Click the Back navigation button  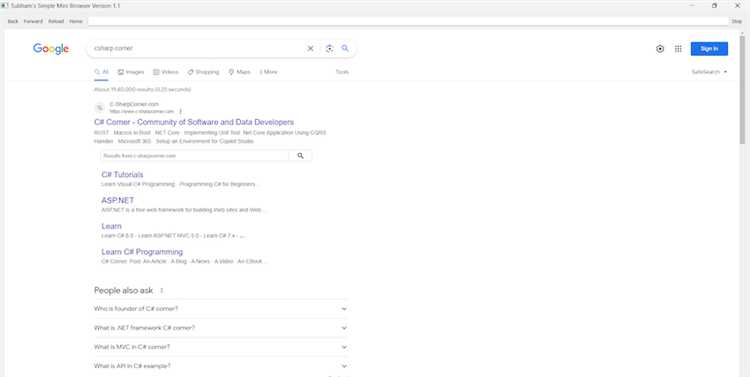(x=13, y=22)
